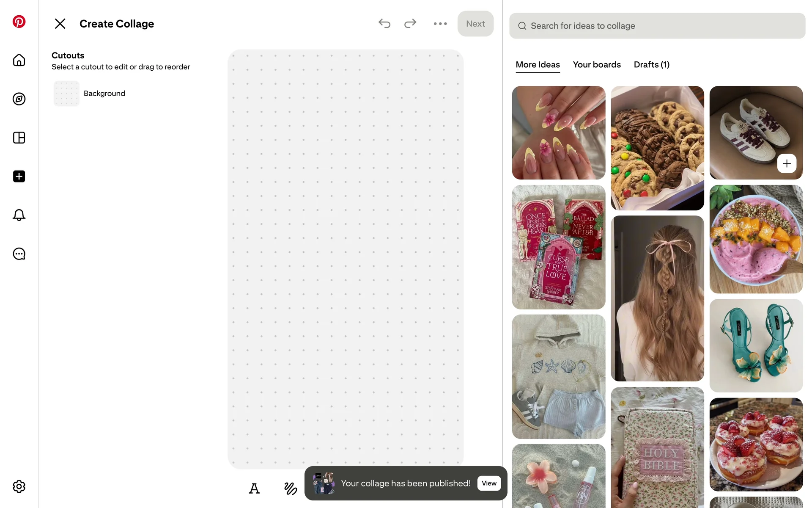812x508 pixels.
Task: Select the Background cutout swatch
Action: click(66, 94)
